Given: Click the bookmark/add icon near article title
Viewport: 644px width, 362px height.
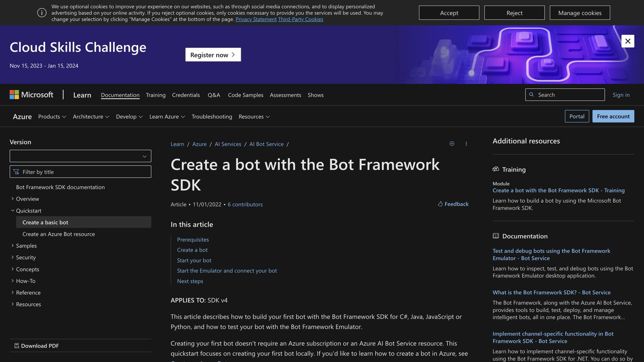Looking at the screenshot, I should [x=452, y=143].
